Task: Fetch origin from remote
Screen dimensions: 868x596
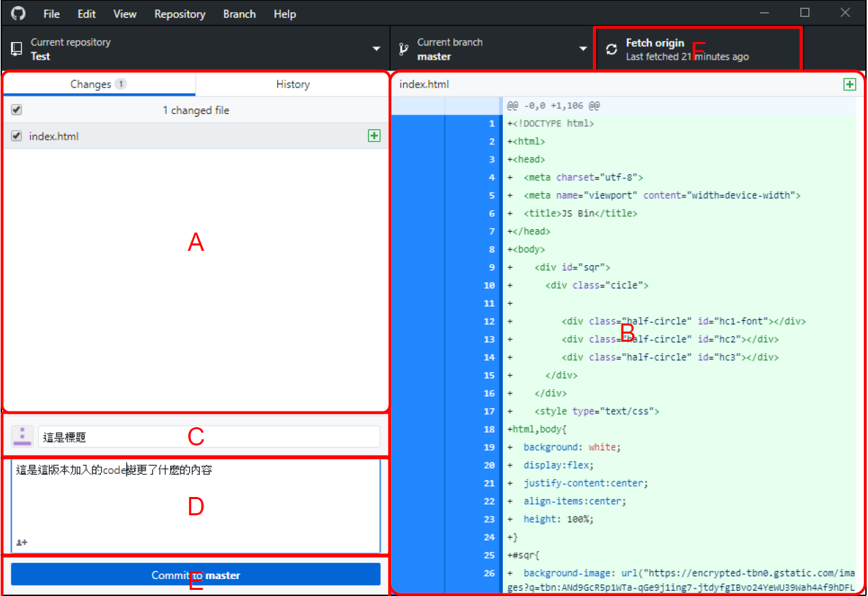Action: coord(698,49)
